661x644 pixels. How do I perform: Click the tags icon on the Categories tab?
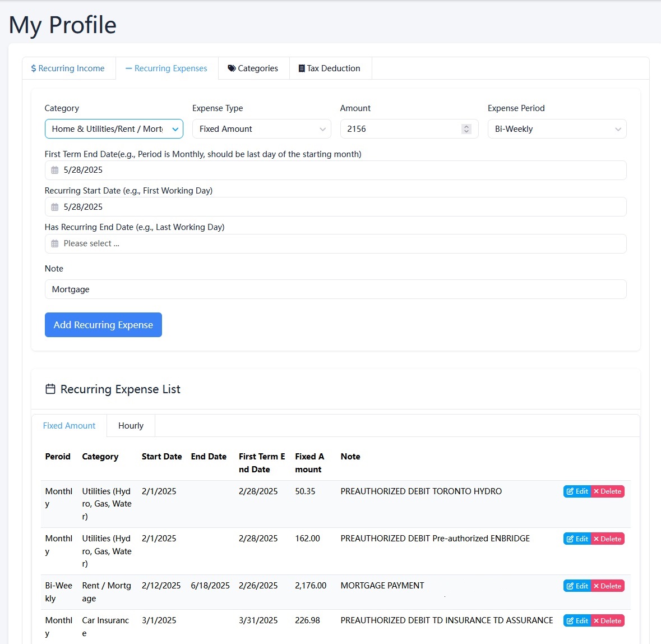click(232, 68)
